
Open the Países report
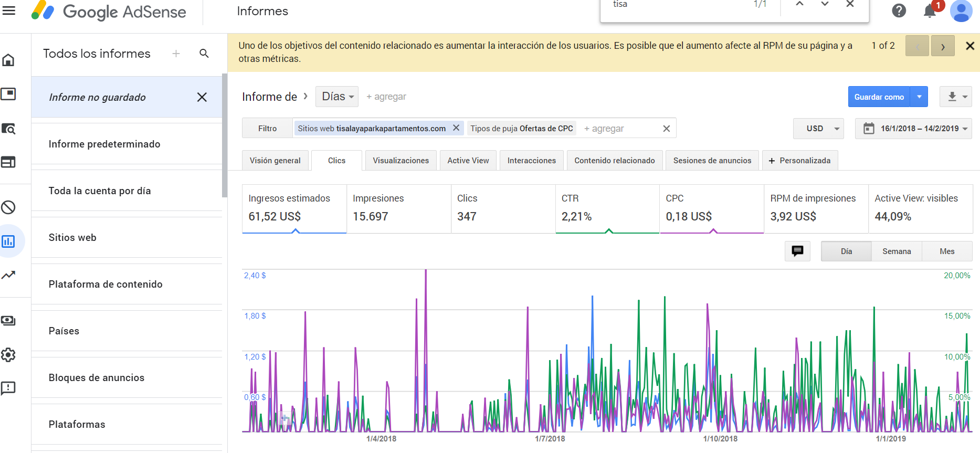click(x=127, y=331)
